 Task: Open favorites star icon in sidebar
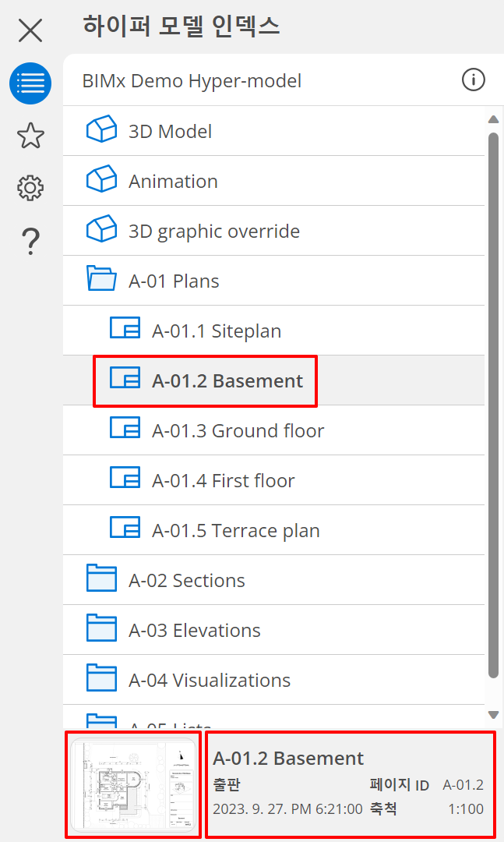click(30, 136)
